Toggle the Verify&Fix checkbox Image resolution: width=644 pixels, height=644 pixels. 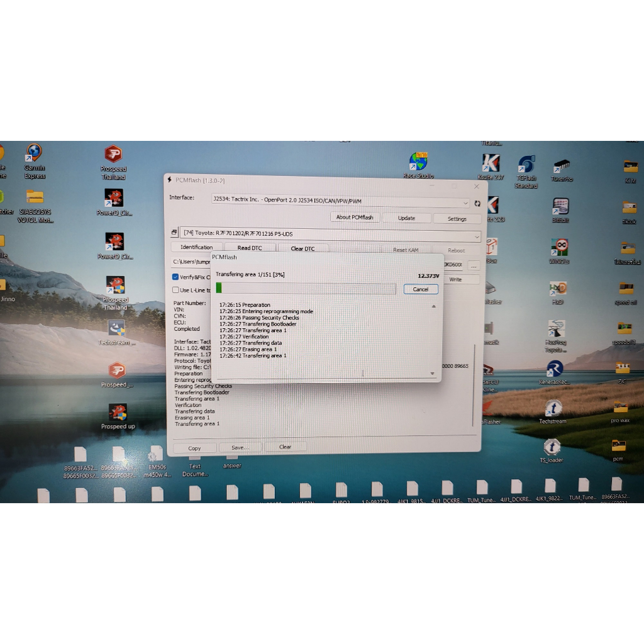click(x=176, y=277)
